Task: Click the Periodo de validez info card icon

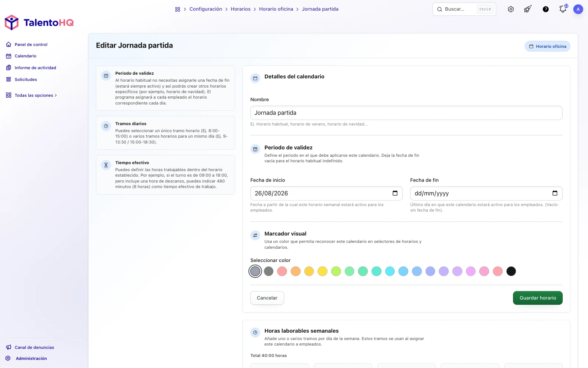Action: (x=106, y=76)
